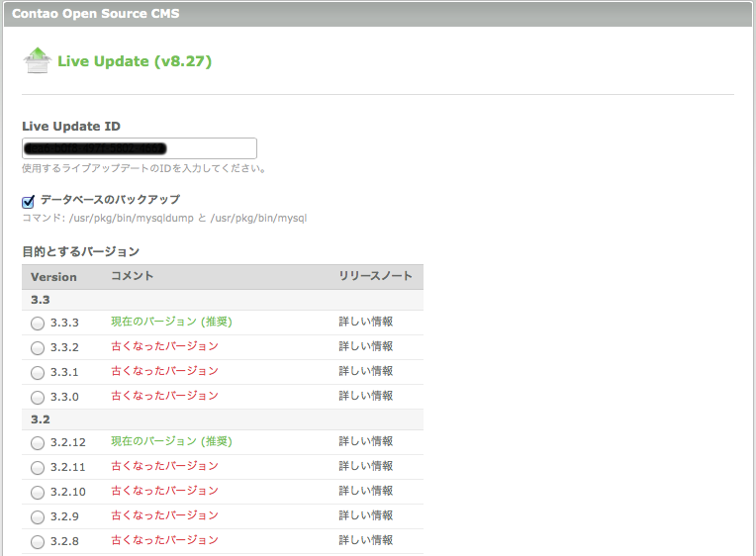Click 古くなったバージョン comment for 3.2.11

(165, 466)
